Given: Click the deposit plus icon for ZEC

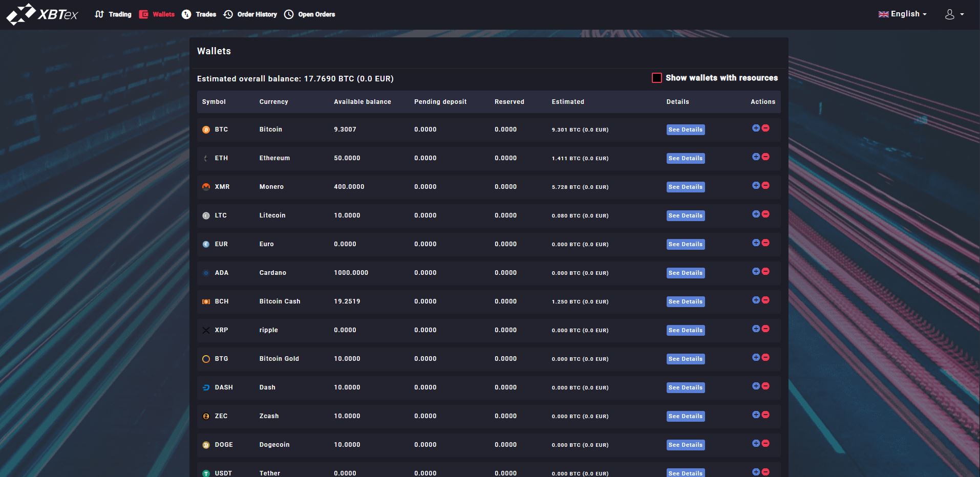Looking at the screenshot, I should point(756,415).
